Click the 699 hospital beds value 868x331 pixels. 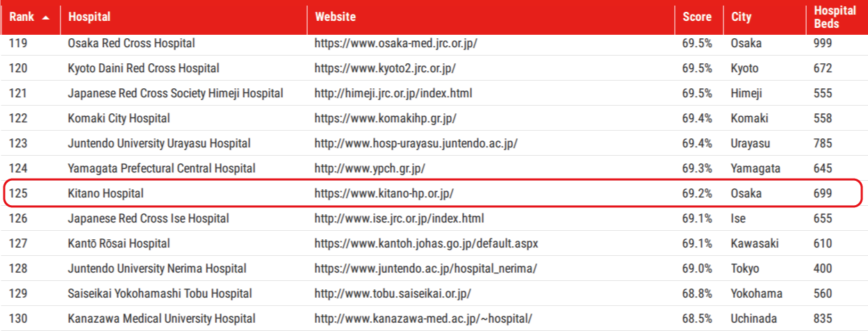point(822,193)
